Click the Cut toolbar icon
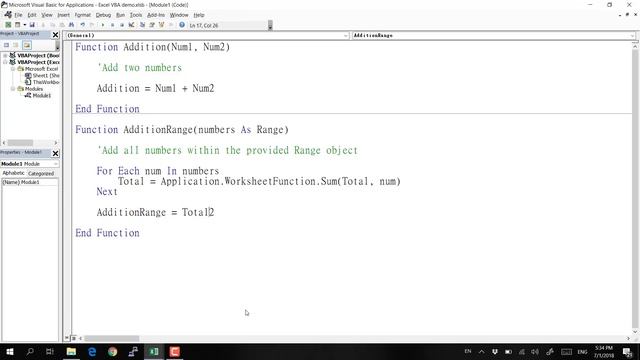 pos(43,25)
